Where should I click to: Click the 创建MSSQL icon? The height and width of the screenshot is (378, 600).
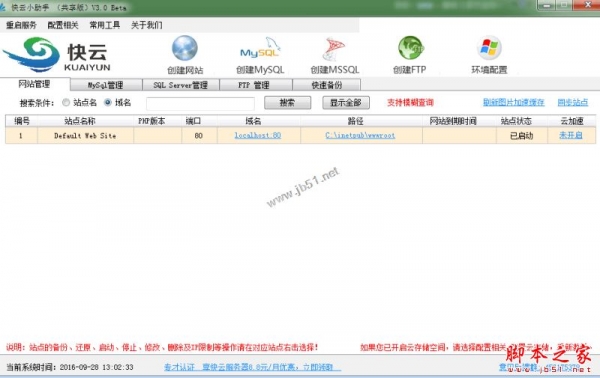[x=334, y=49]
